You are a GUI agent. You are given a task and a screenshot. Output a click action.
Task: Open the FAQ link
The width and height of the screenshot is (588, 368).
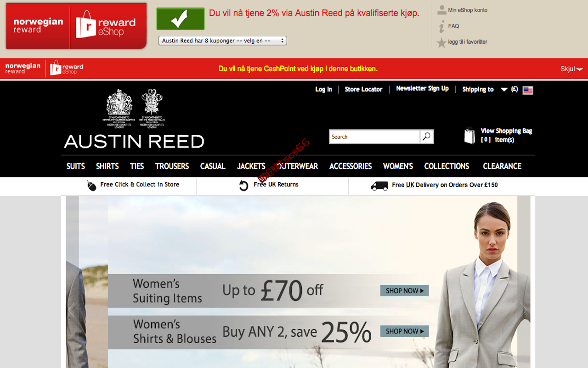[453, 26]
